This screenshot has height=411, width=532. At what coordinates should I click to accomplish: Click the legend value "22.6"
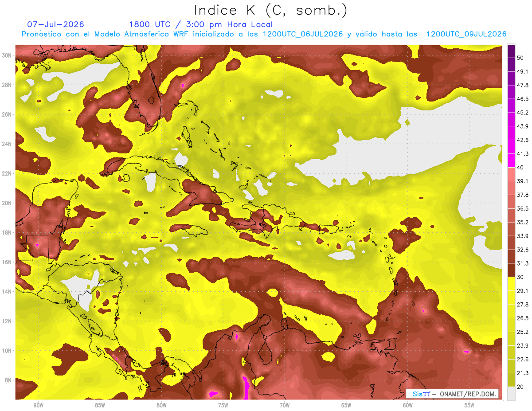coord(523,359)
